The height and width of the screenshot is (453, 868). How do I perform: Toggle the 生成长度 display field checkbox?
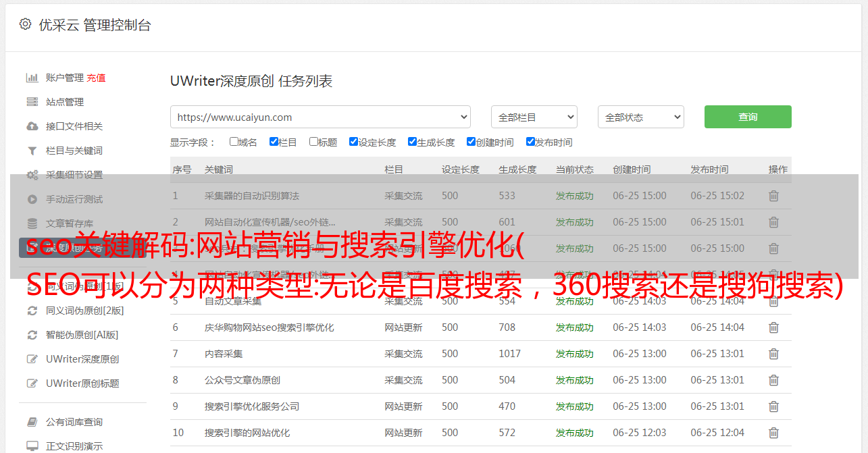pyautogui.click(x=412, y=142)
